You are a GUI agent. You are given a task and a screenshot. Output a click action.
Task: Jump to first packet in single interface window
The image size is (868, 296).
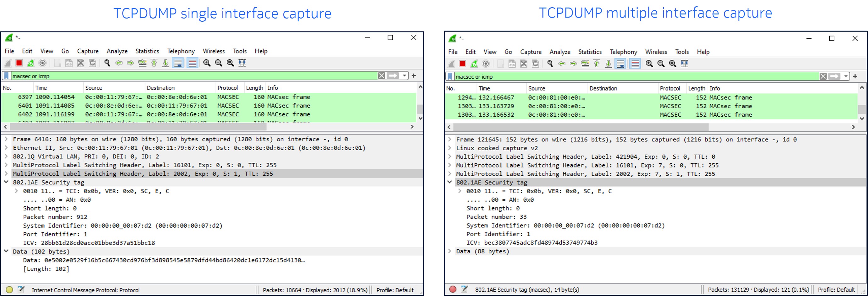[154, 63]
